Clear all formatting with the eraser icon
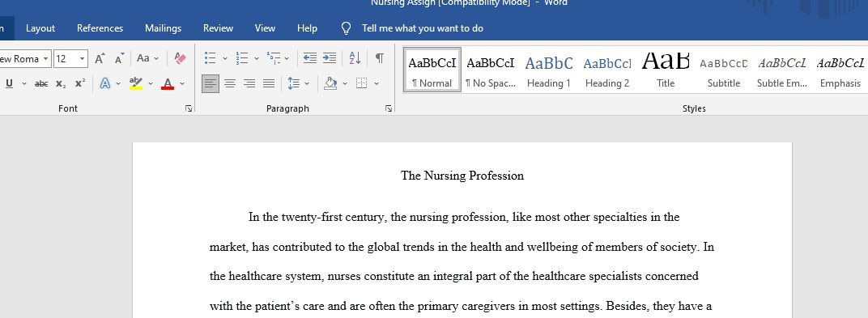 click(180, 58)
